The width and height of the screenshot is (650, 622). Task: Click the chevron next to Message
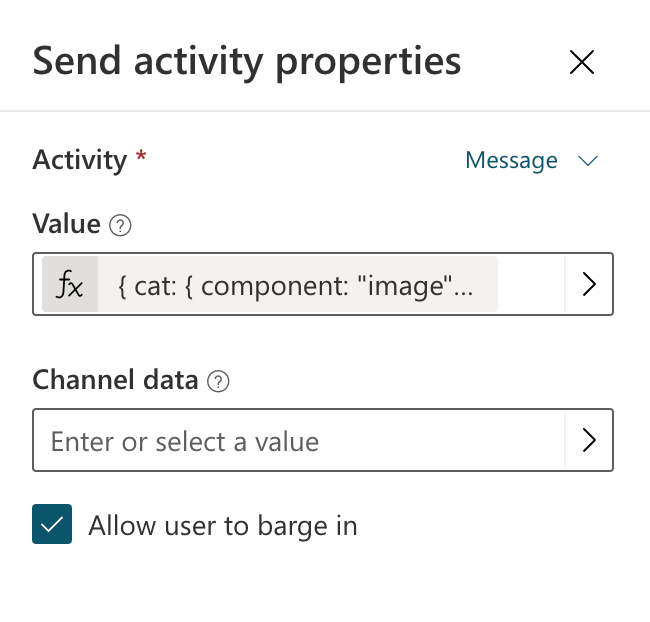tap(588, 161)
